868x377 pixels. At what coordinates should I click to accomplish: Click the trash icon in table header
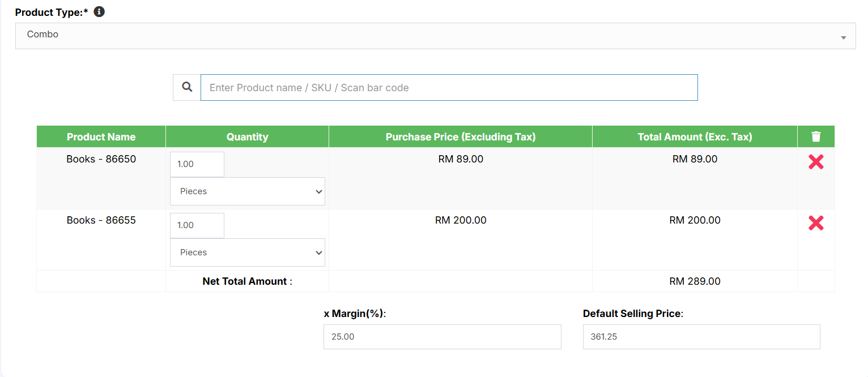(815, 136)
